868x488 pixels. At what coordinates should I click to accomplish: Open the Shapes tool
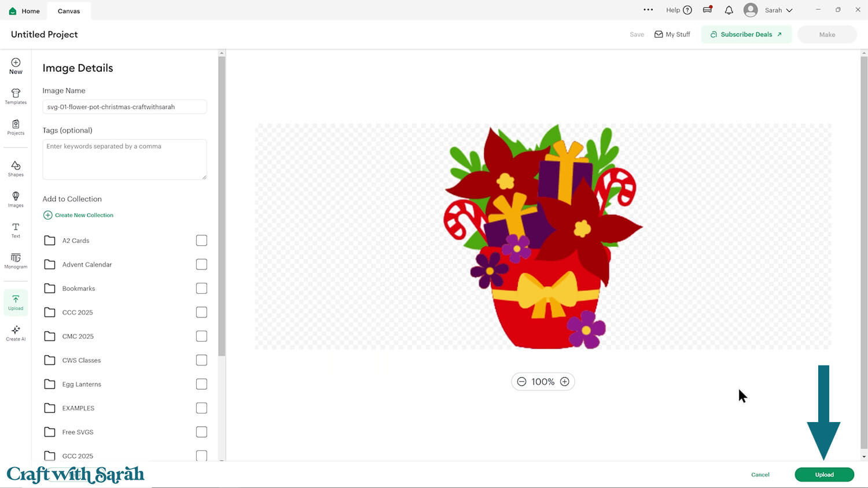tap(16, 169)
